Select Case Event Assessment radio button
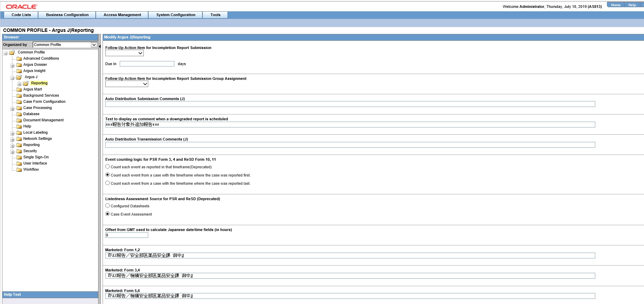Viewport: 644px width, 304px height. point(107,214)
